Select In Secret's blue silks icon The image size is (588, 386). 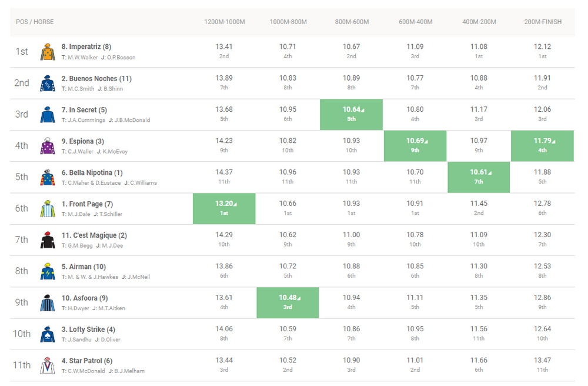(x=48, y=115)
